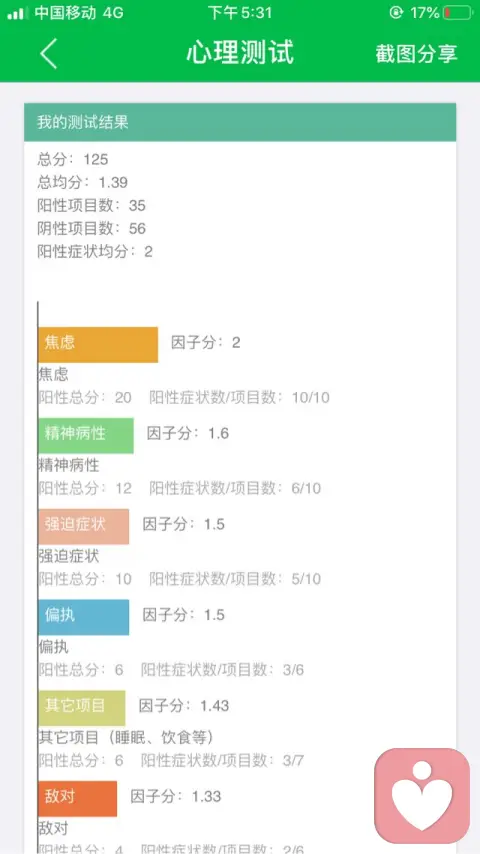Tap the 阳性症状均分：2 line
Screen dimensions: 480x854
(95, 252)
